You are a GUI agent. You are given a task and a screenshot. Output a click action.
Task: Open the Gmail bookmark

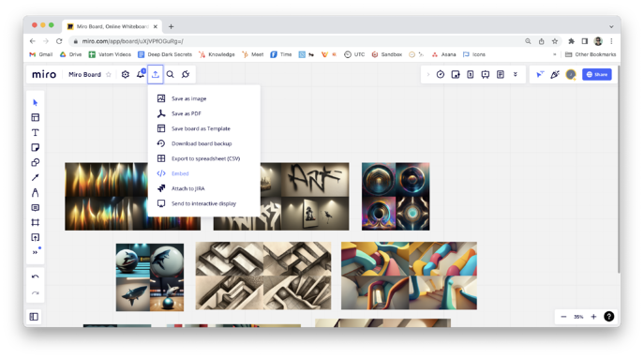click(41, 54)
